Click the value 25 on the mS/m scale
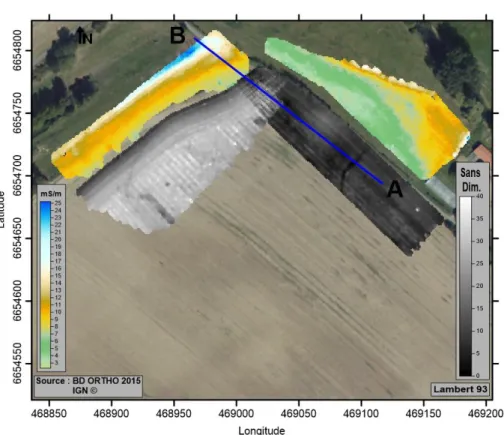 point(58,203)
